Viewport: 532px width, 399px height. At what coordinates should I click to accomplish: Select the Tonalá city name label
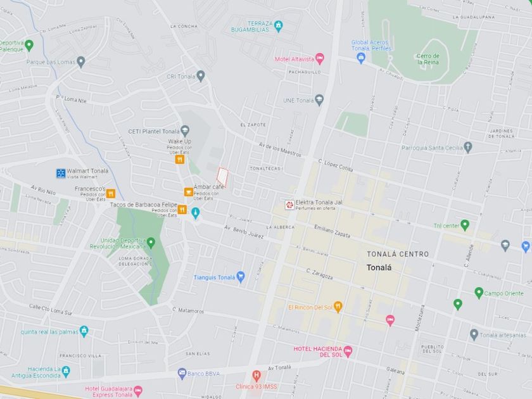(x=379, y=268)
